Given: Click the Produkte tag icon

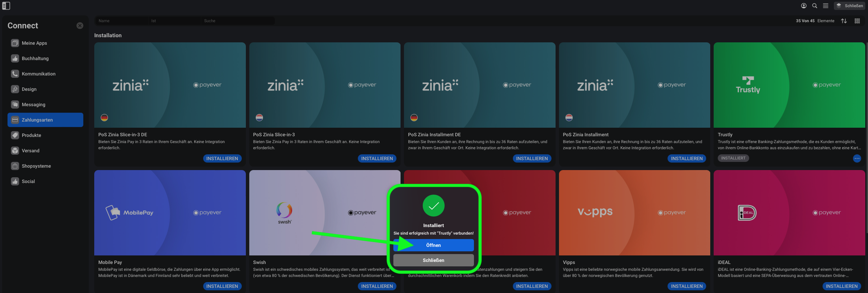Looking at the screenshot, I should pos(15,135).
